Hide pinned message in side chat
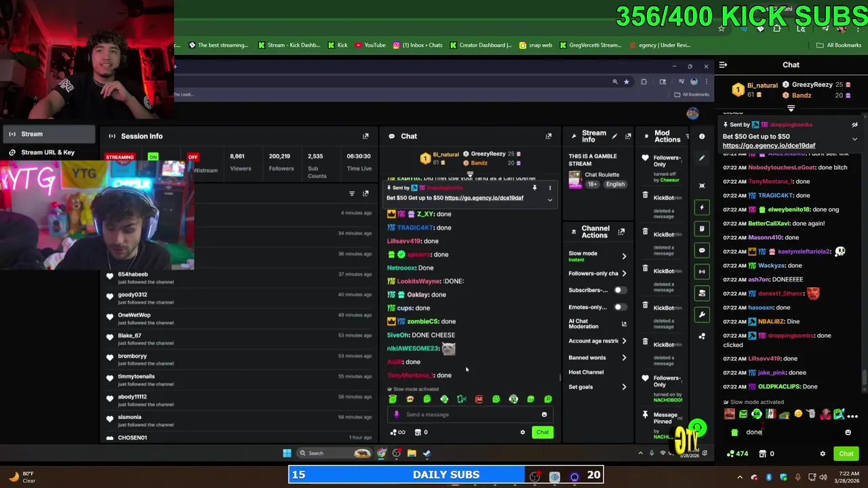This screenshot has height=488, width=868. 854,125
